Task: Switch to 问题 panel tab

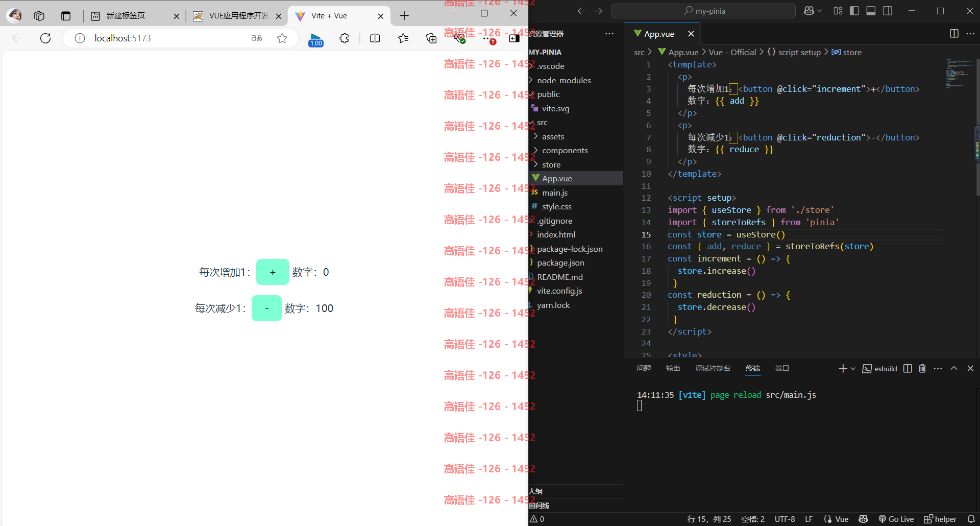Action: pos(644,368)
